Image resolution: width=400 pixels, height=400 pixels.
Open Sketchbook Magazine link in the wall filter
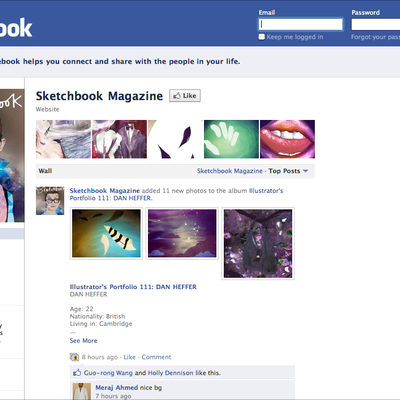tap(230, 171)
